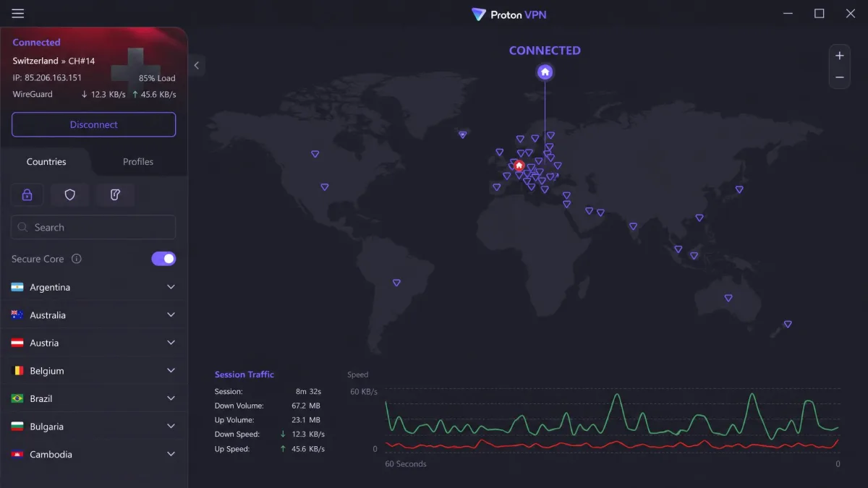868x488 pixels.
Task: Click the Belgium flag icon
Action: point(17,371)
